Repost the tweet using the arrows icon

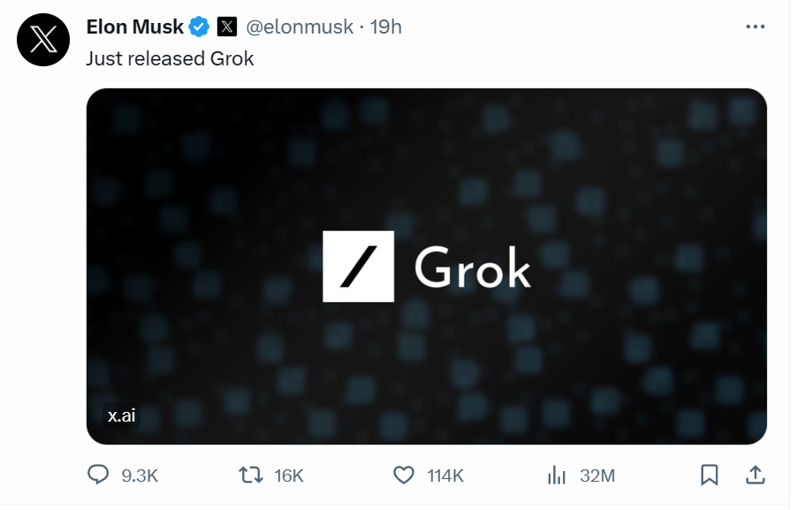(x=252, y=476)
